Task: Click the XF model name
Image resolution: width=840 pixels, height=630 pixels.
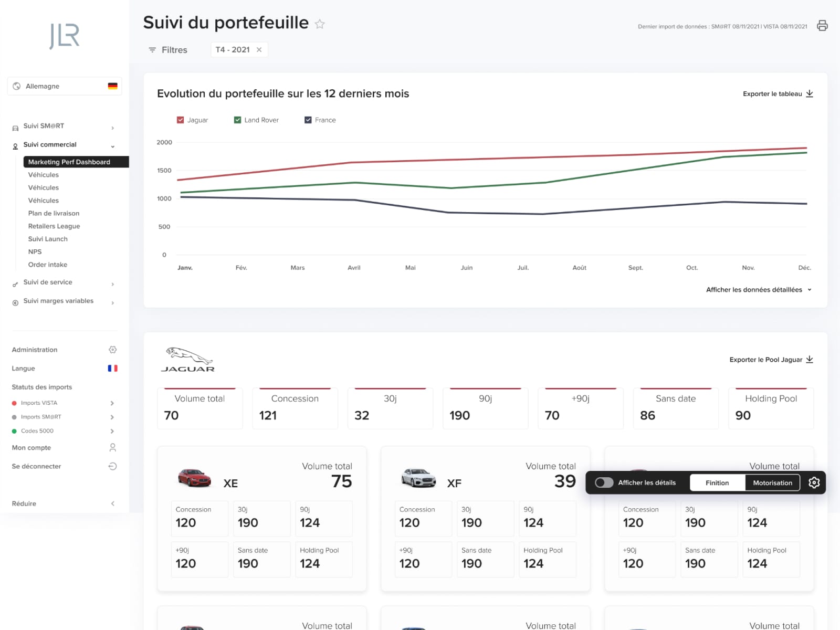Action: [454, 484]
